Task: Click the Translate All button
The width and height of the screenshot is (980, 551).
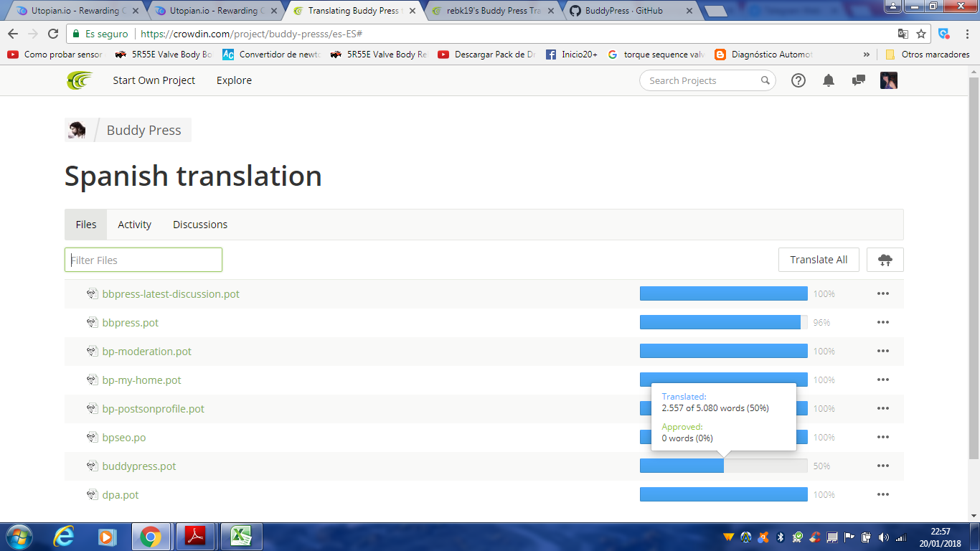Action: (819, 260)
